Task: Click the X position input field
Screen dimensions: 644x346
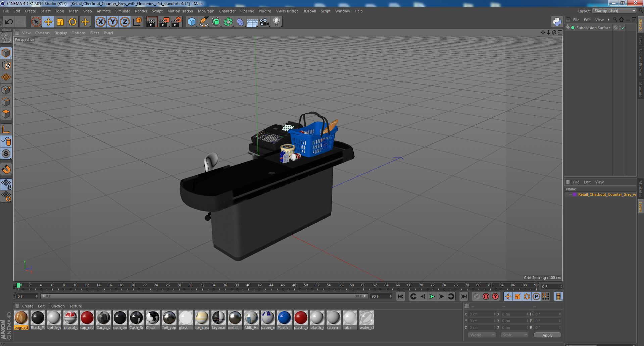Action: [x=482, y=314]
